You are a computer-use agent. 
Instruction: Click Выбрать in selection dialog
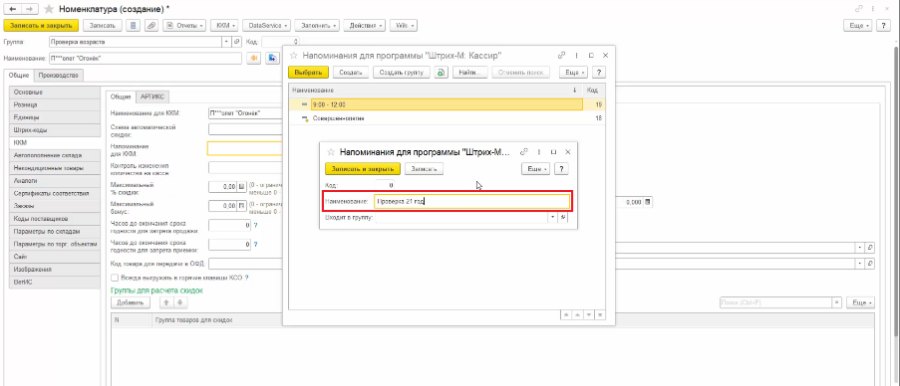[309, 72]
